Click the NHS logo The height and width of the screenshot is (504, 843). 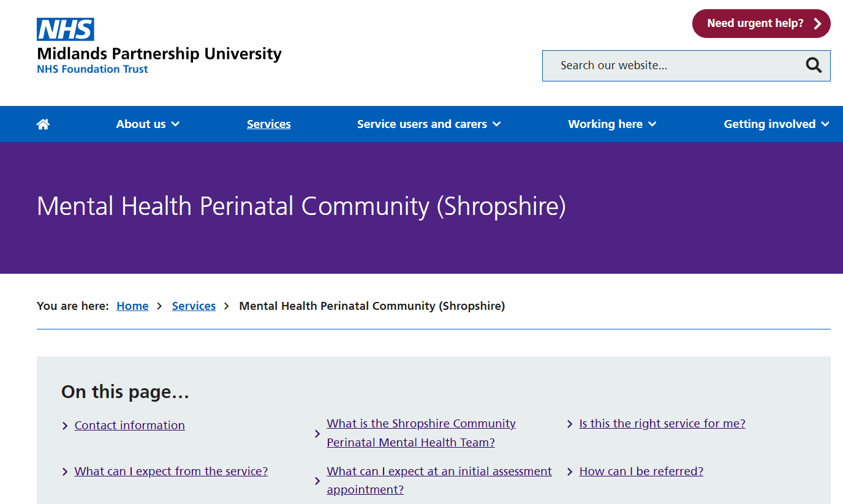point(66,29)
